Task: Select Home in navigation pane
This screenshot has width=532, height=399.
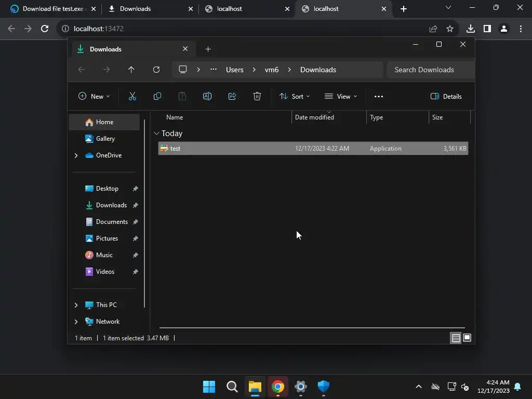Action: click(x=104, y=122)
